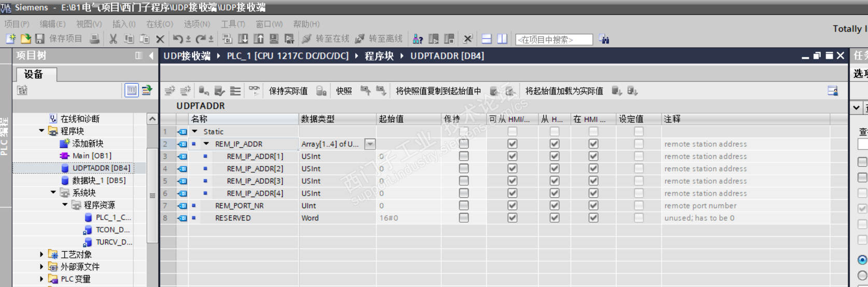Click the project search input field
This screenshot has width=868, height=287.
554,39
